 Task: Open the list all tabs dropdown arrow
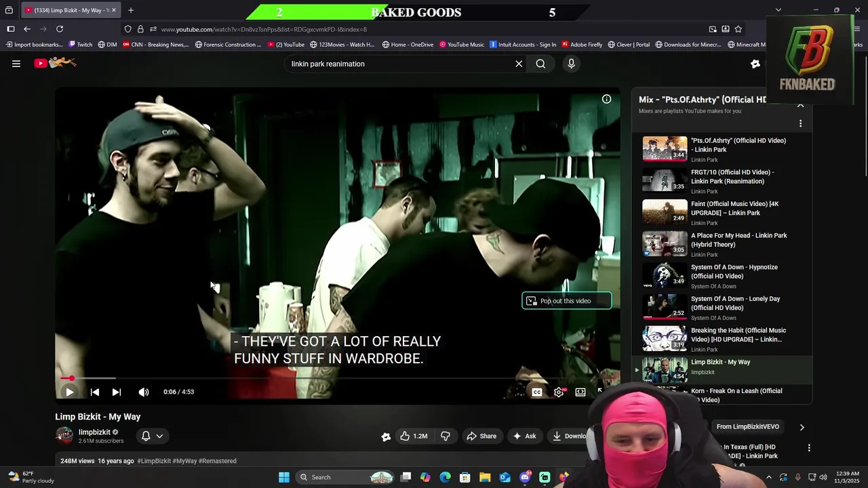click(x=778, y=10)
